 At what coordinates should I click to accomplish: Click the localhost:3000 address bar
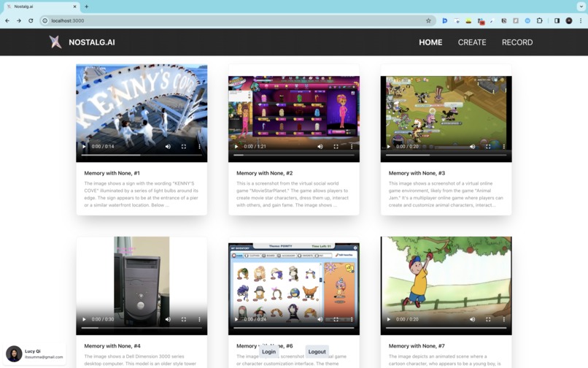click(x=236, y=20)
